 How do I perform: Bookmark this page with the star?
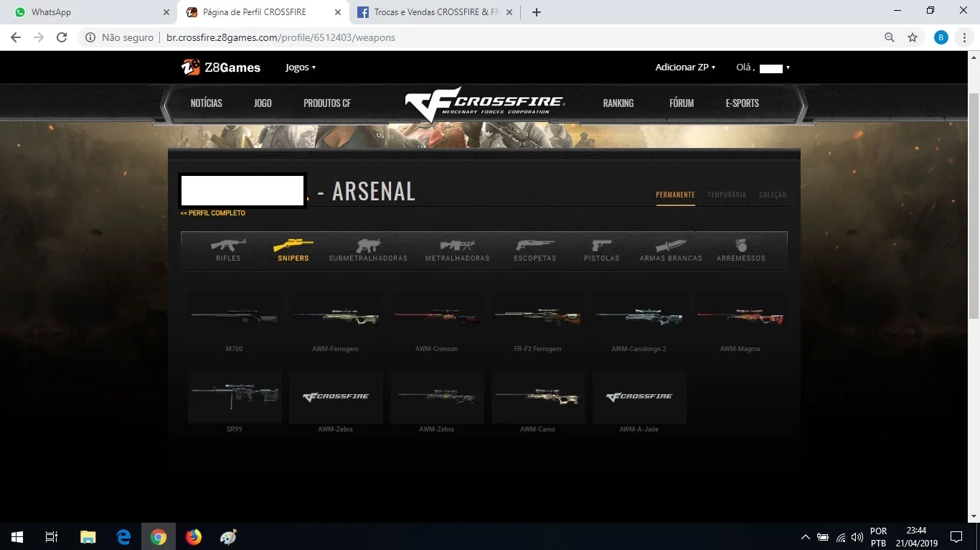coord(913,37)
